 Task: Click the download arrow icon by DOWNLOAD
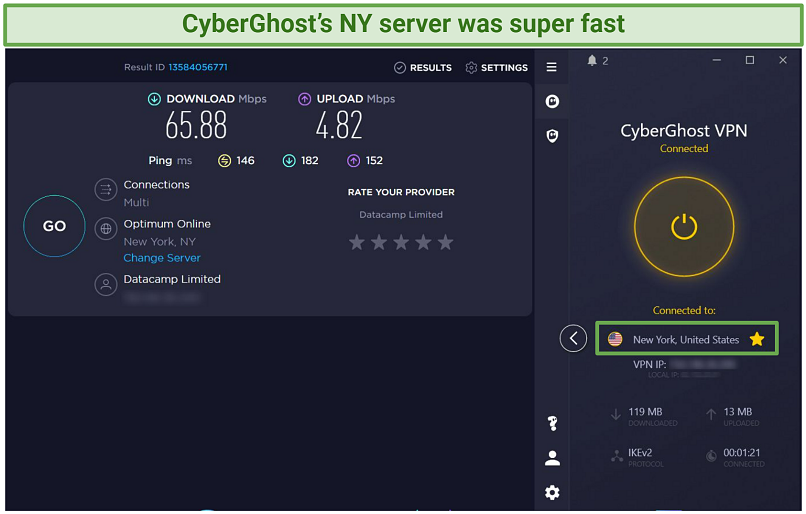pos(154,99)
